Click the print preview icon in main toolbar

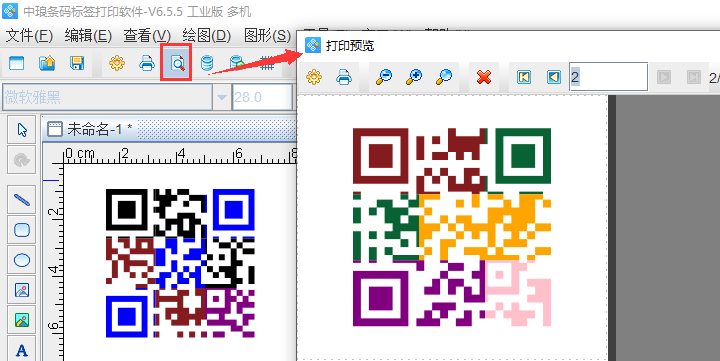(177, 63)
